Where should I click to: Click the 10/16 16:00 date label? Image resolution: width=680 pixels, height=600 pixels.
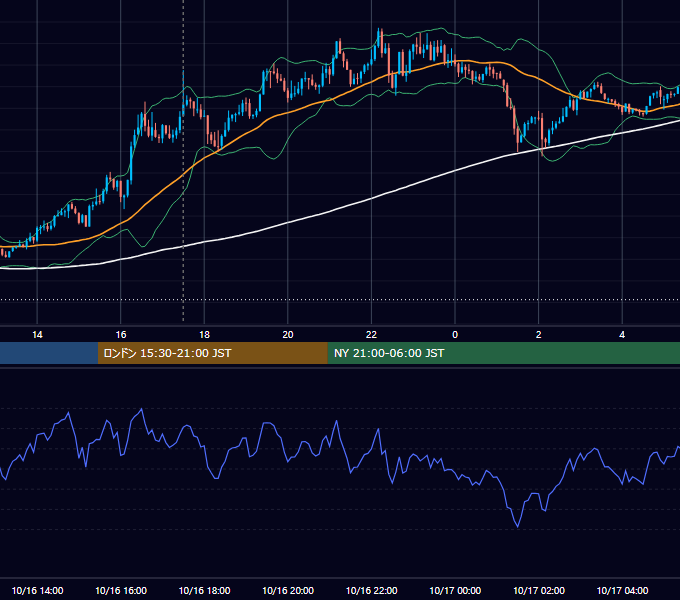click(x=121, y=590)
